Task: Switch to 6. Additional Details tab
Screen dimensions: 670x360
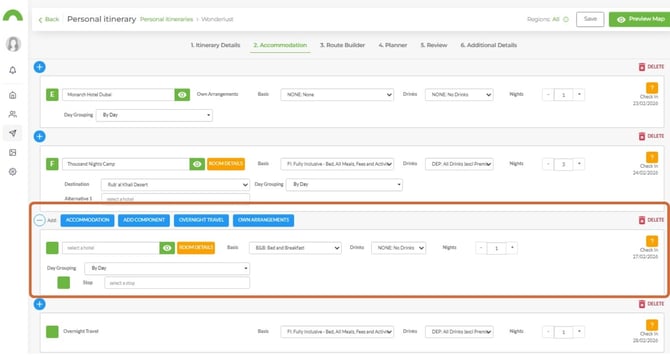Action: [x=488, y=45]
